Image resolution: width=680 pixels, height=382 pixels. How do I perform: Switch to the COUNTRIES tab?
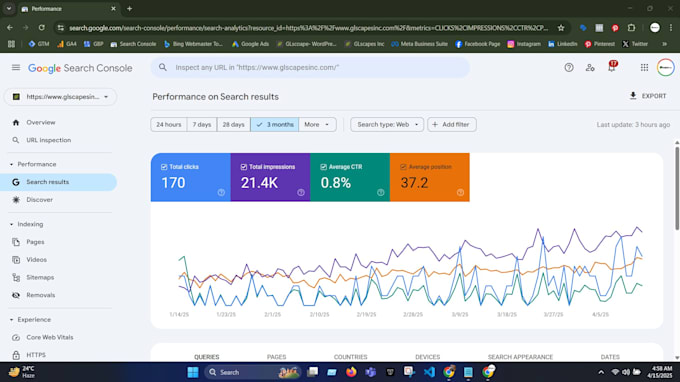point(350,357)
